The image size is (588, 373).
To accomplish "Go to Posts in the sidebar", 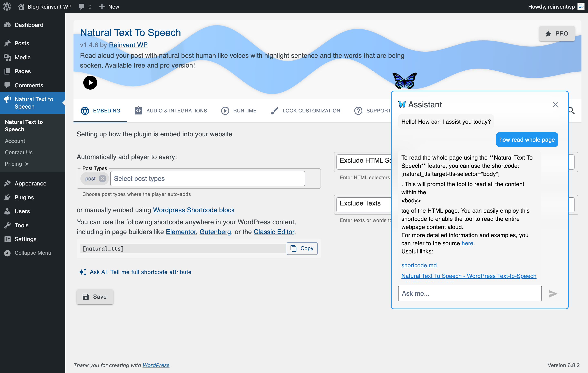I will tap(22, 43).
